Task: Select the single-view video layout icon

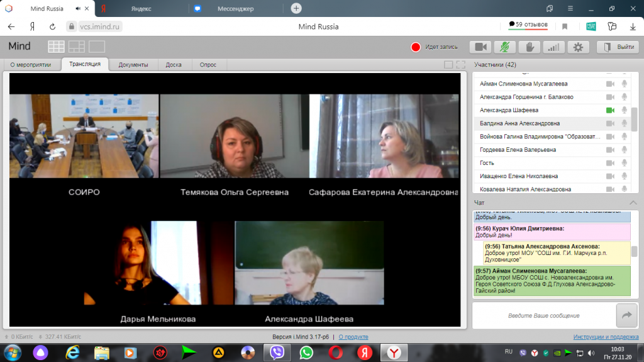Action: click(x=97, y=47)
